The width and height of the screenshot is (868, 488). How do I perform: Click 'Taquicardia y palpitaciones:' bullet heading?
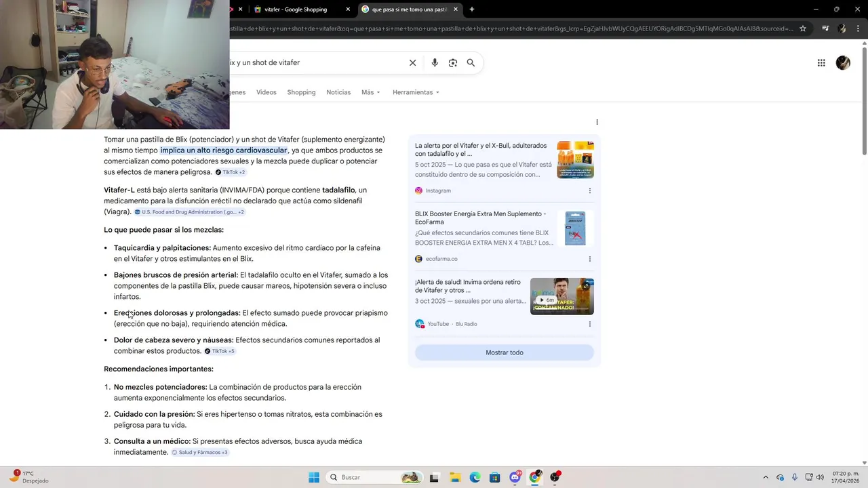[x=162, y=248]
